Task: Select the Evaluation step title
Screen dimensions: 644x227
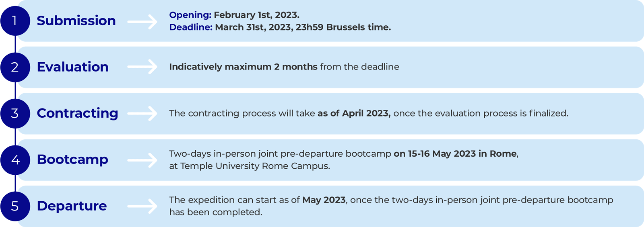Action: 73,67
